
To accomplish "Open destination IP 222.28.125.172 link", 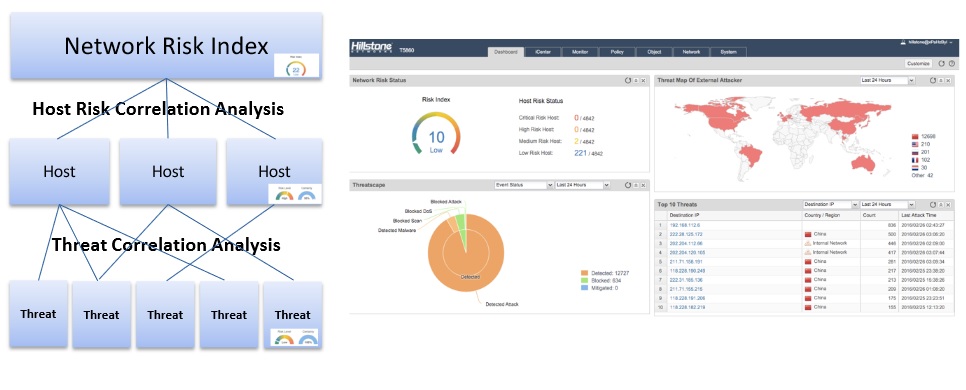I will pos(687,235).
